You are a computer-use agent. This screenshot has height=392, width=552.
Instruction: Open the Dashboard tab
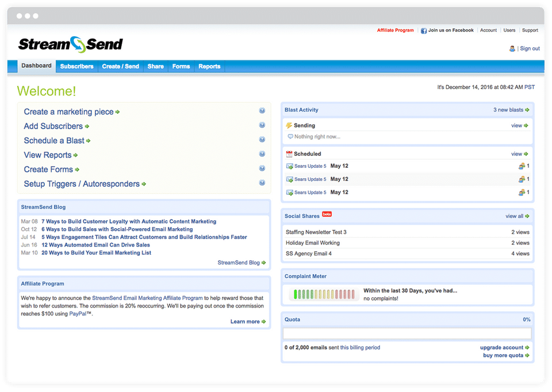pos(36,66)
